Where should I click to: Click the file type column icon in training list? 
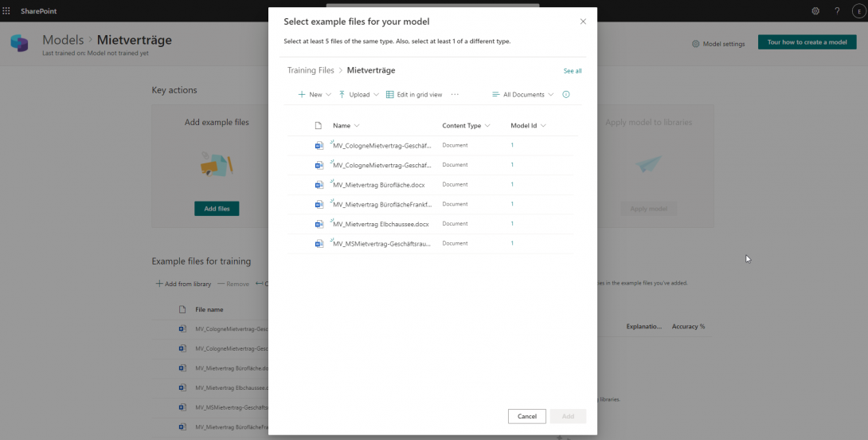182,310
